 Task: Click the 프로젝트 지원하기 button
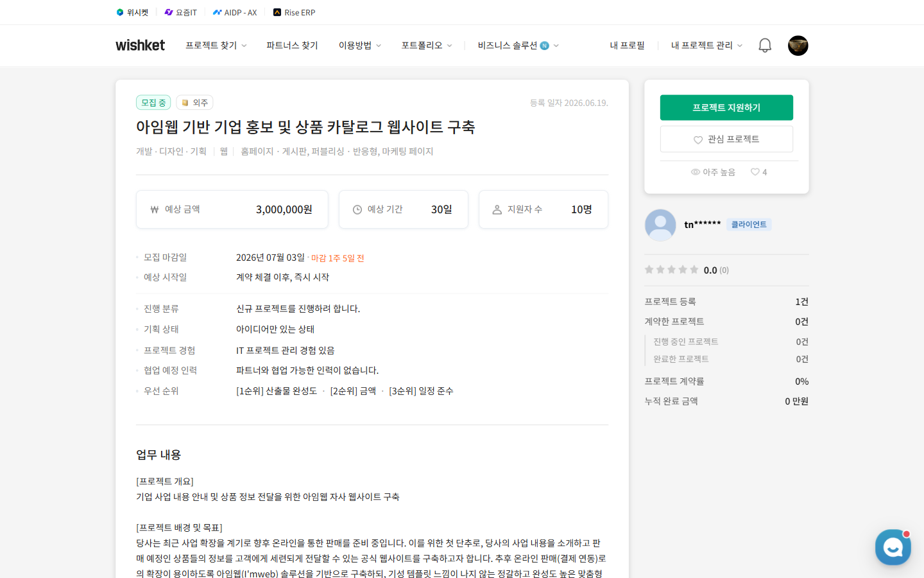click(726, 107)
